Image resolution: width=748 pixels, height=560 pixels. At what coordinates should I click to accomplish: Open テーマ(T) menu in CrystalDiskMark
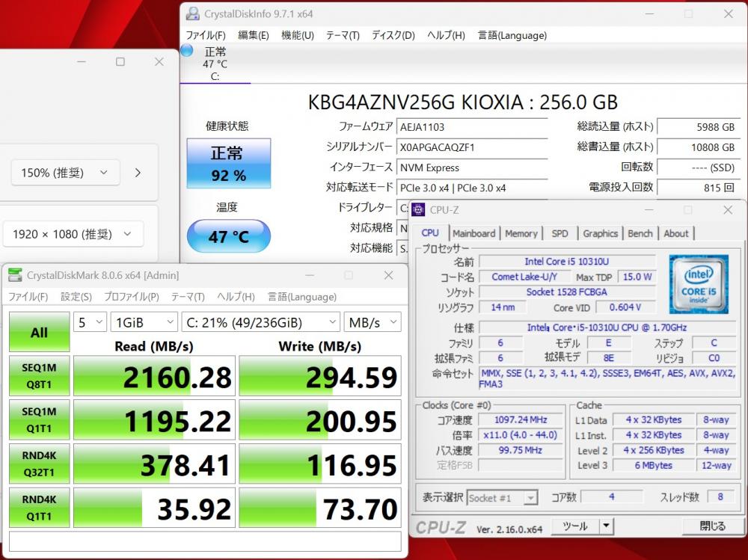tap(188, 297)
